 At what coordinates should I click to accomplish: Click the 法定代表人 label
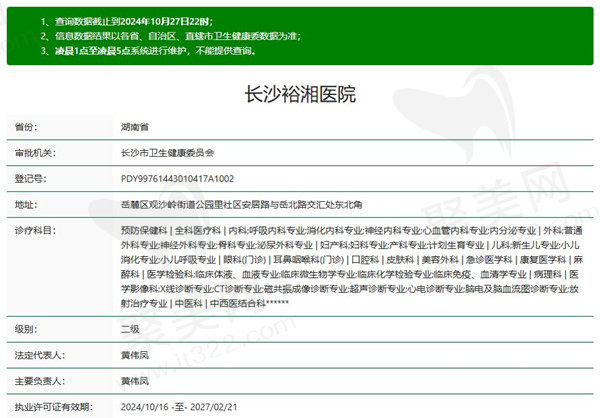(x=39, y=355)
